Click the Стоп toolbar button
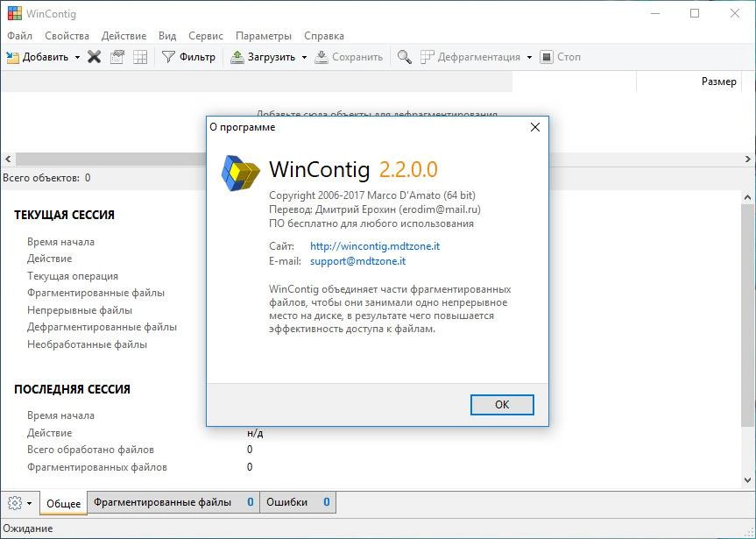 pos(561,57)
